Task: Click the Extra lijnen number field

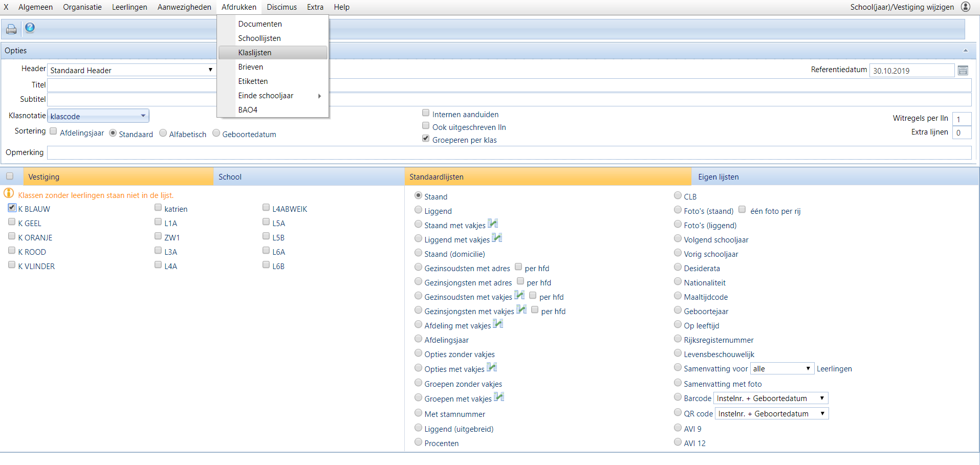Action: 962,132
